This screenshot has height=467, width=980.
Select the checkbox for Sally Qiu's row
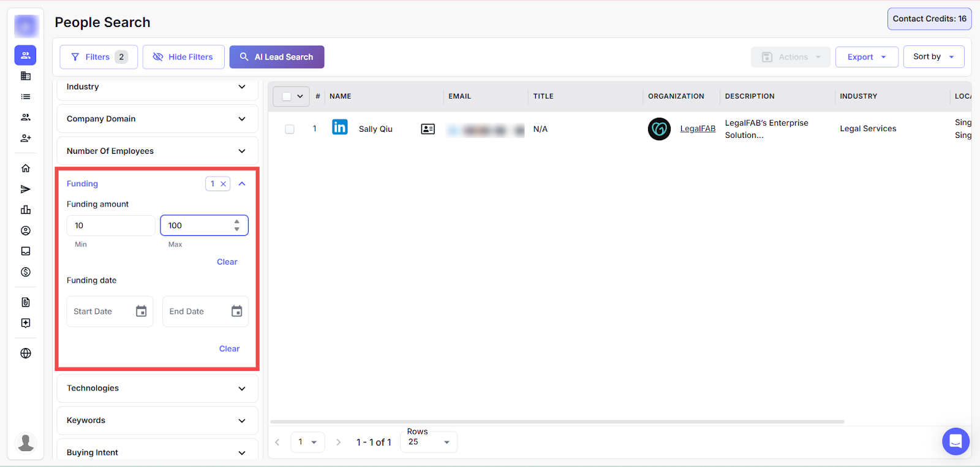290,129
